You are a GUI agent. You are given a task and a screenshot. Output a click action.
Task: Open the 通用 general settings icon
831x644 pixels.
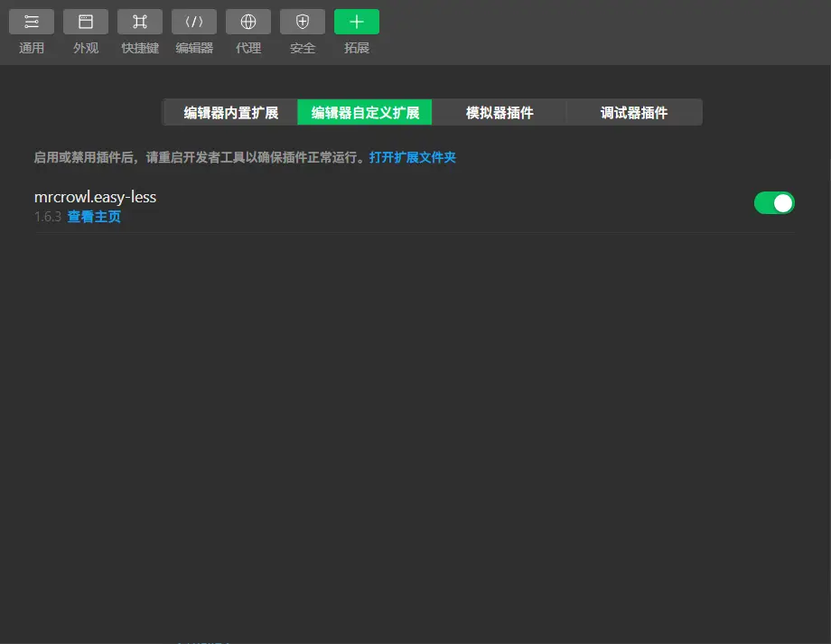pos(32,22)
